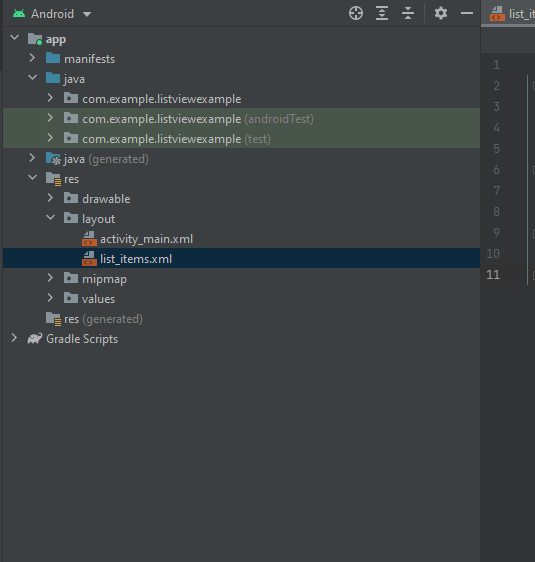Click the androidTest package folder icon

coord(71,118)
